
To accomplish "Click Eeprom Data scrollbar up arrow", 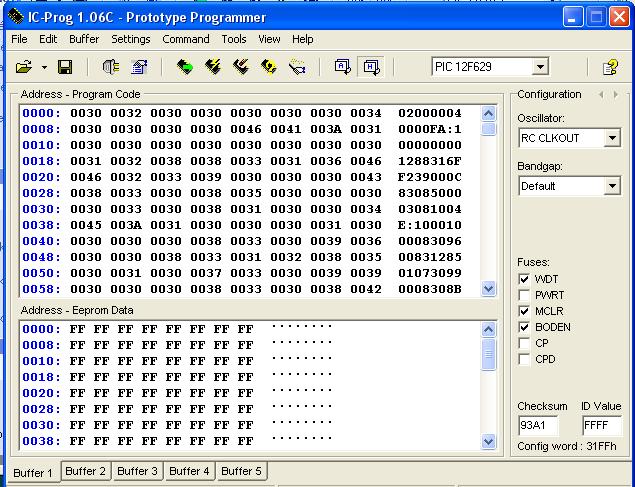I will pos(489,330).
